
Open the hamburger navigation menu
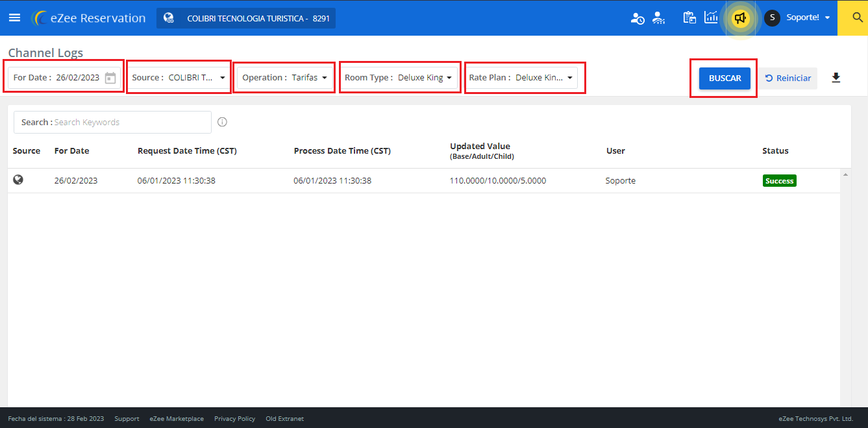[14, 18]
